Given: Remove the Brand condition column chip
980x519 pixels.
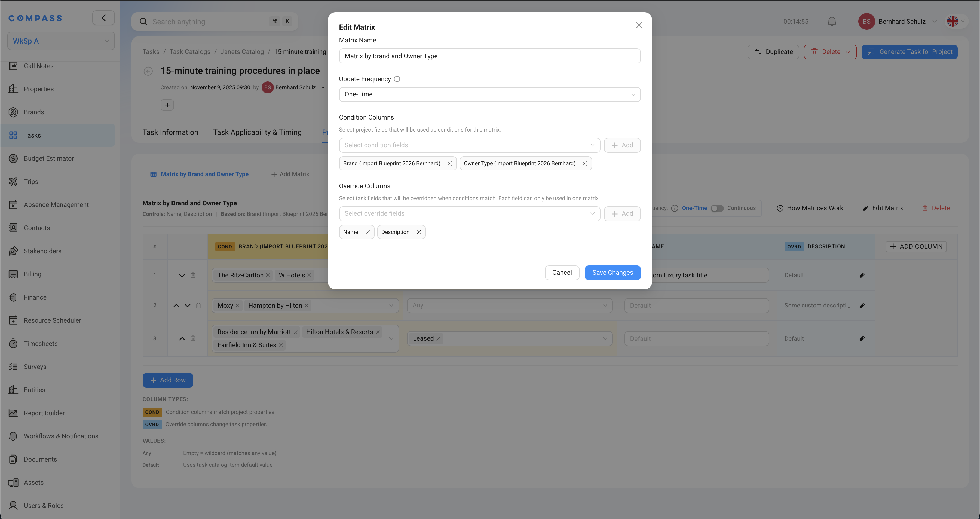Looking at the screenshot, I should (450, 164).
